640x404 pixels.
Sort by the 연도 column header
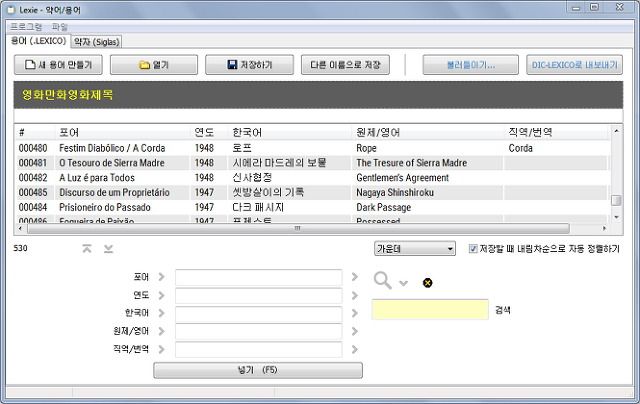(209, 132)
